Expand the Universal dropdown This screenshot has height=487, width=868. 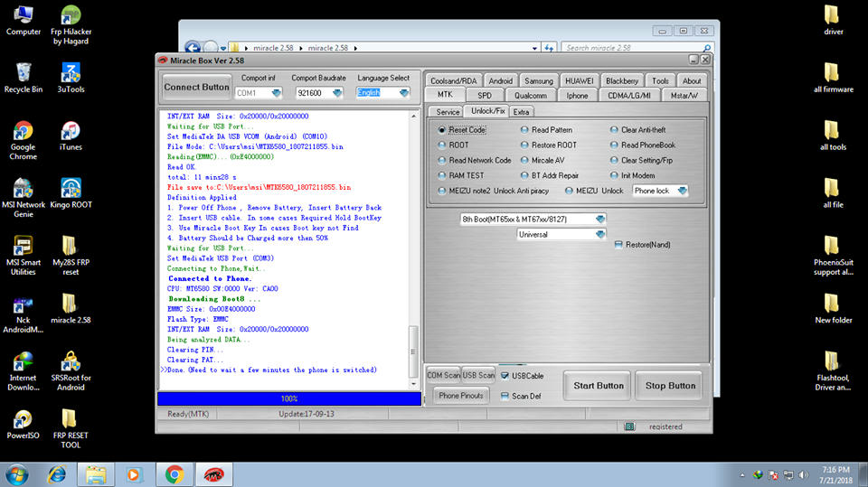(600, 235)
